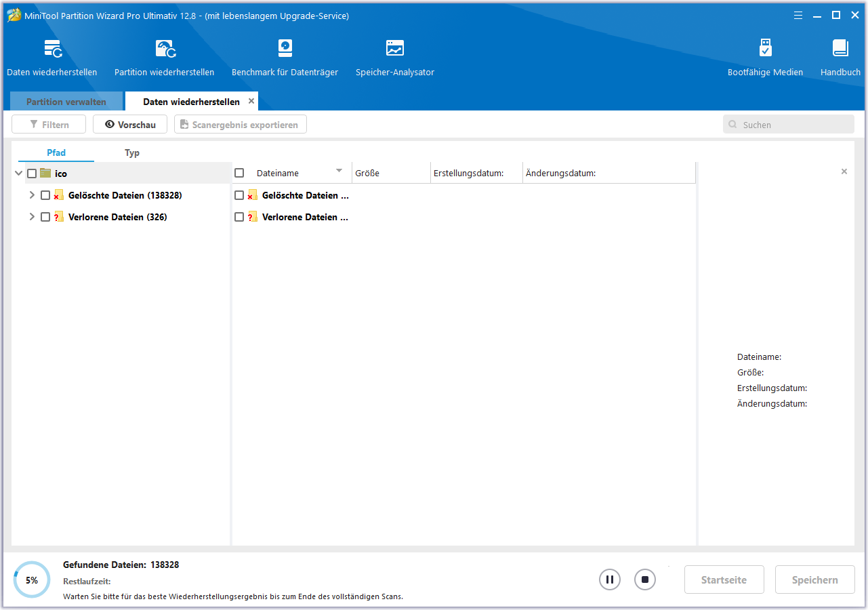Minimize the MiniTool window

tap(819, 16)
